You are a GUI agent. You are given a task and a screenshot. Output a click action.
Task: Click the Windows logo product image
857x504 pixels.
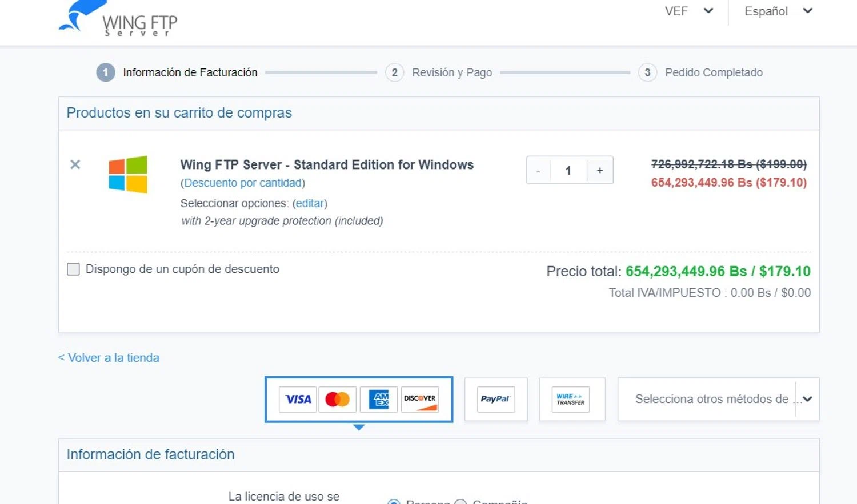click(x=128, y=174)
